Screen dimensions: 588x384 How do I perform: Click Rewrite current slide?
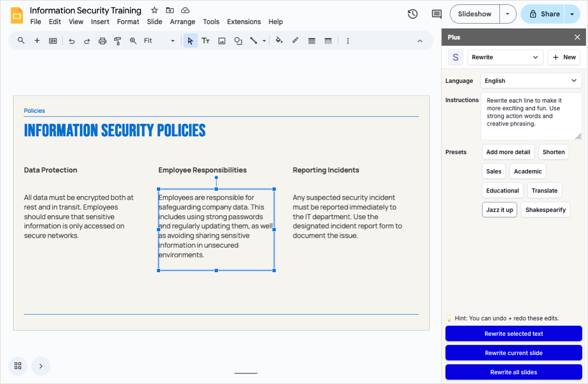[514, 353]
